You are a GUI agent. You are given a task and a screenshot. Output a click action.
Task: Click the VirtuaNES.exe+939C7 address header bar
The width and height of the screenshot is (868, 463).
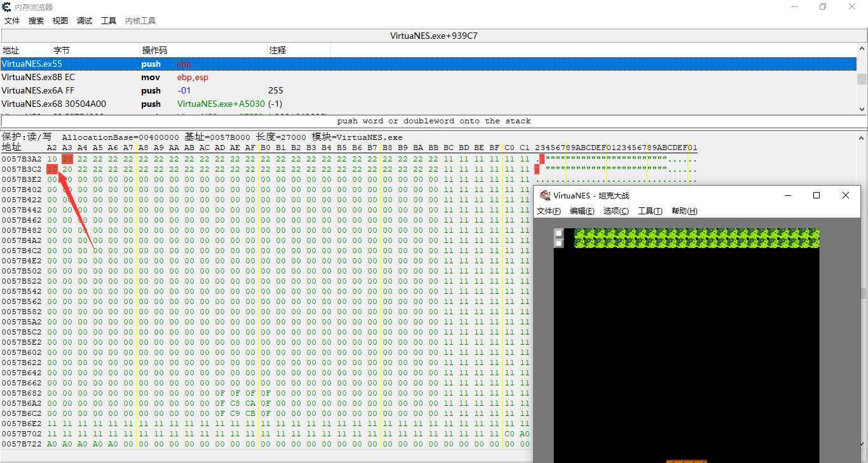(433, 36)
